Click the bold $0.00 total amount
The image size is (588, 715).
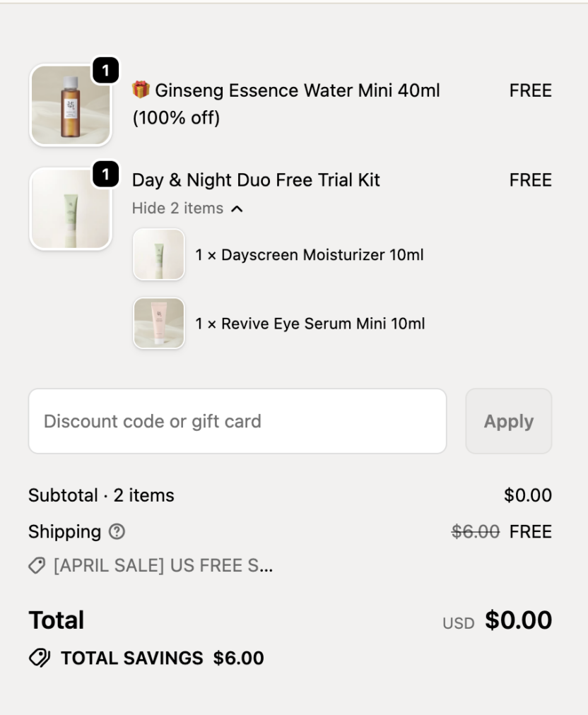518,620
